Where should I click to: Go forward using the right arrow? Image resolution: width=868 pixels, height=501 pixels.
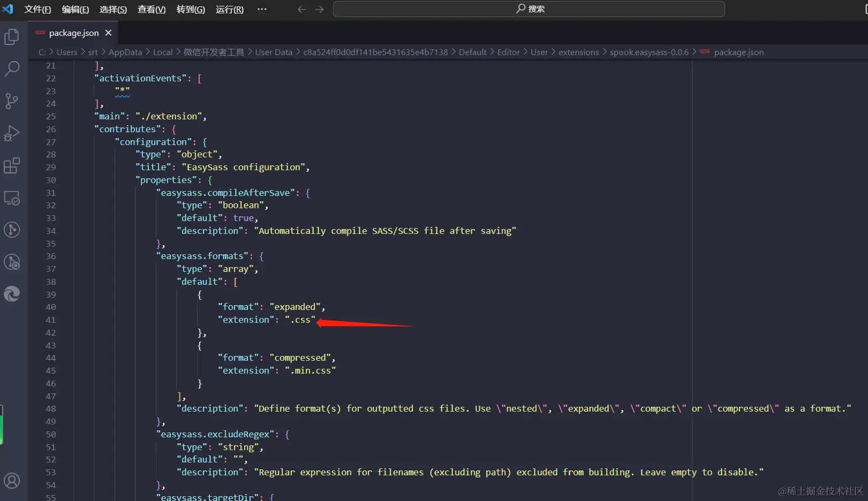(x=320, y=9)
